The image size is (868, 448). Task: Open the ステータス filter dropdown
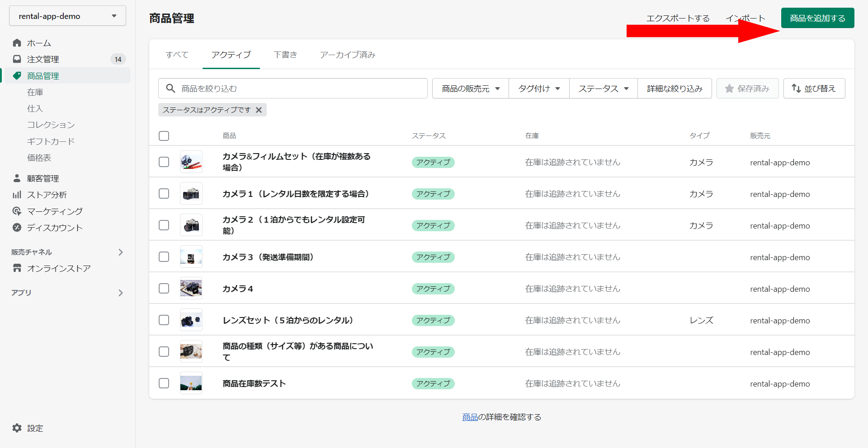pos(603,89)
